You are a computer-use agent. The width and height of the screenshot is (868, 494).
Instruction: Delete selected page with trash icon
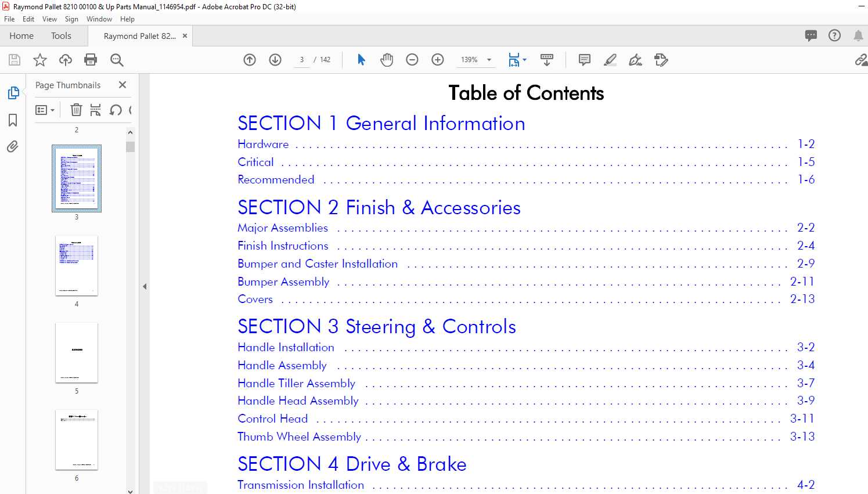tap(76, 110)
